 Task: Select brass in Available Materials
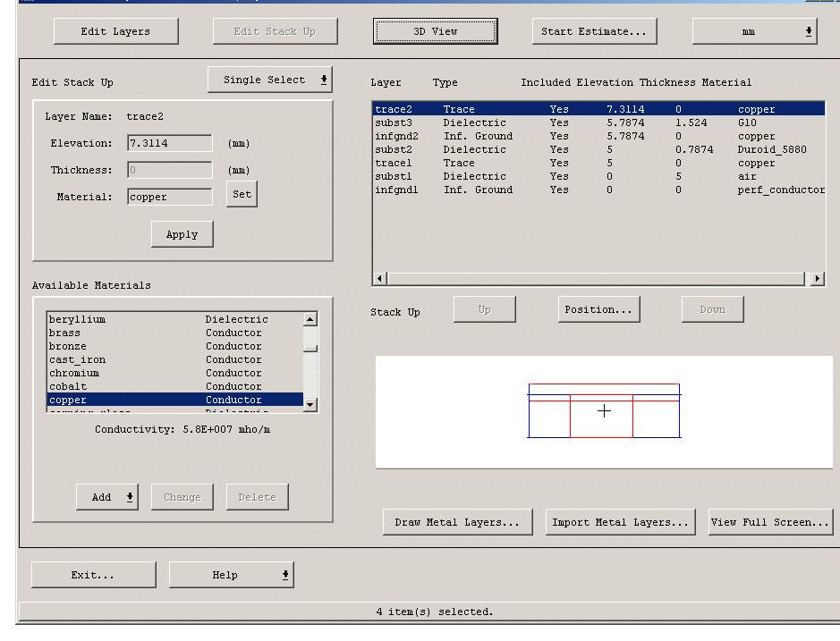(x=175, y=333)
